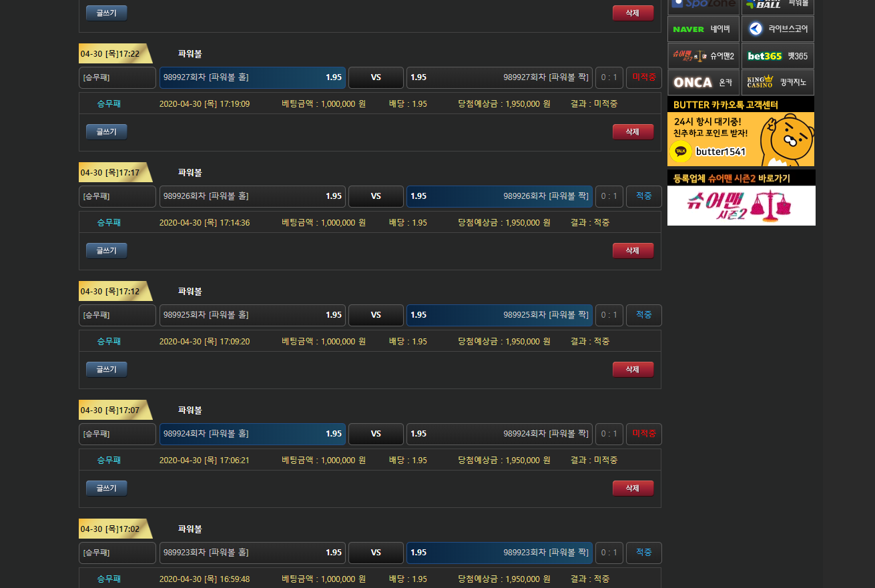Click 글쓰기 for round 989926 bet
This screenshot has width=875, height=588.
click(x=106, y=251)
